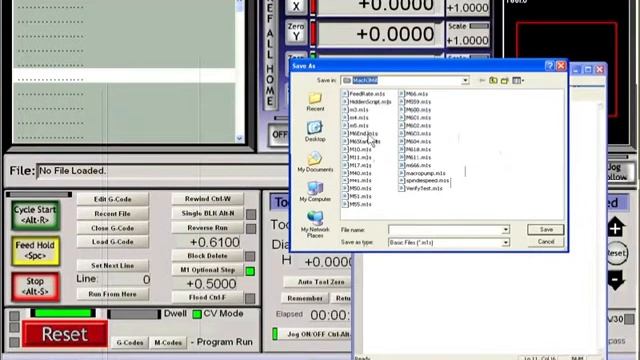
Task: Click the Line number field
Action: tap(124, 280)
